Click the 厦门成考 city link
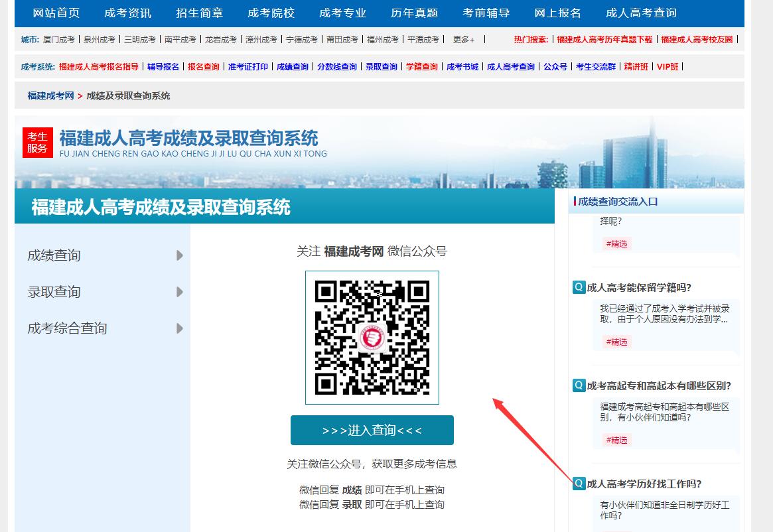Image resolution: width=773 pixels, height=532 pixels. click(59, 40)
